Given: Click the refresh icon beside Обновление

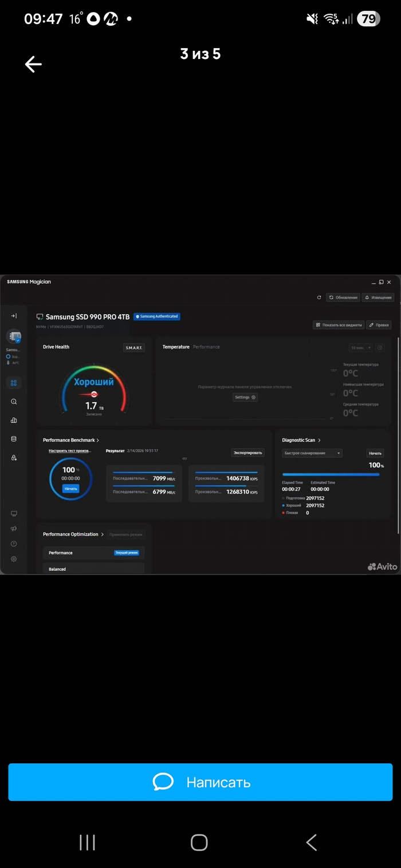Looking at the screenshot, I should click(x=319, y=298).
